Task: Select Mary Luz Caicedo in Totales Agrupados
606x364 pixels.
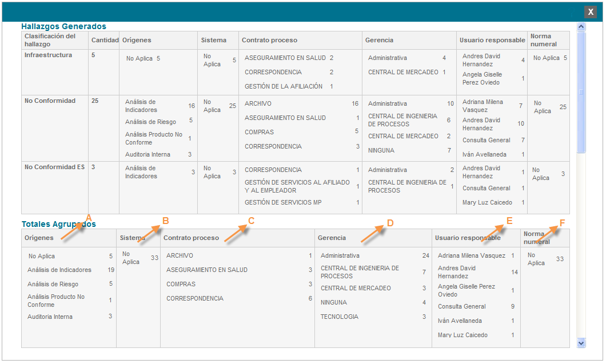Action: point(463,335)
